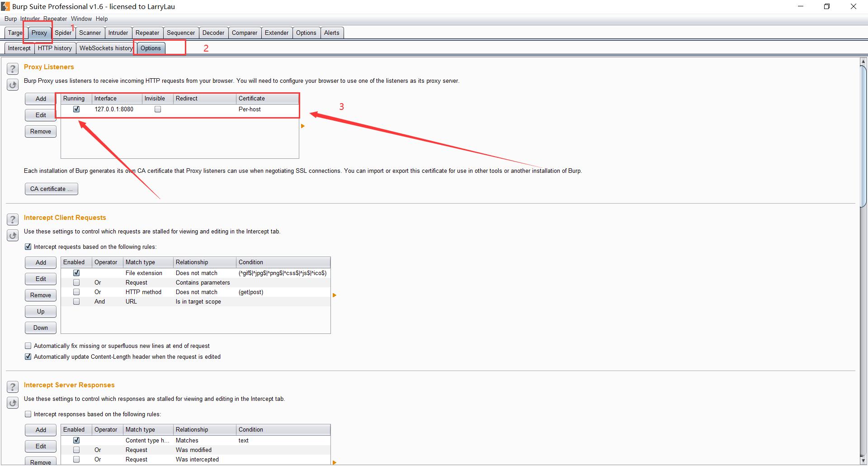Open the Window menu
The width and height of the screenshot is (868, 466).
pyautogui.click(x=81, y=19)
